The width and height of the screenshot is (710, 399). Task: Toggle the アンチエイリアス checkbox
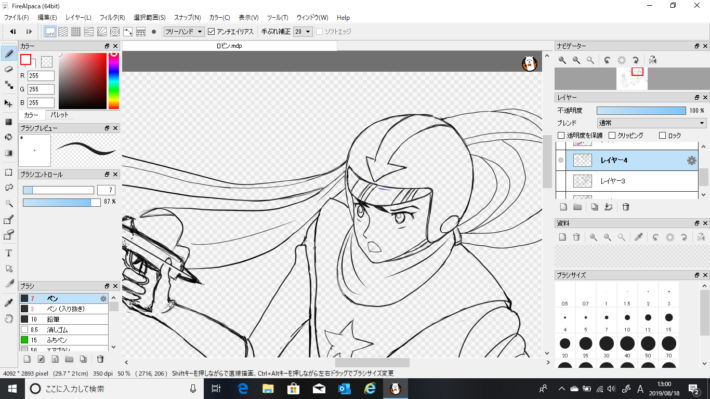click(211, 32)
